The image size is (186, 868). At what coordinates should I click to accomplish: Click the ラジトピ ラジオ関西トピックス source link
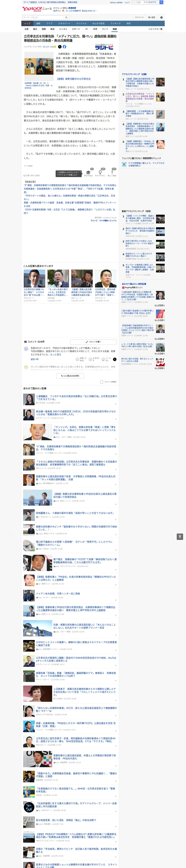pyautogui.click(x=103, y=221)
